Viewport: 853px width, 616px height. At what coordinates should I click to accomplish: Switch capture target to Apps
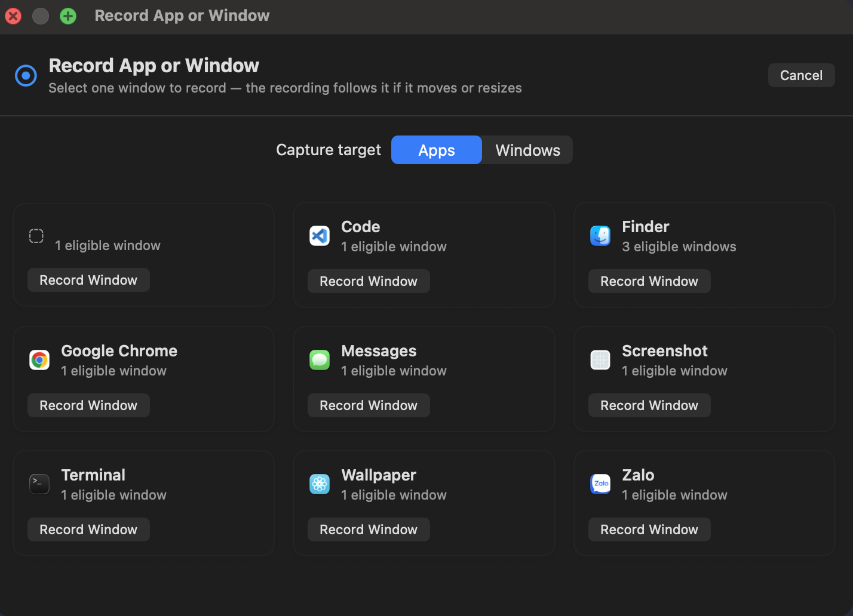pyautogui.click(x=437, y=150)
